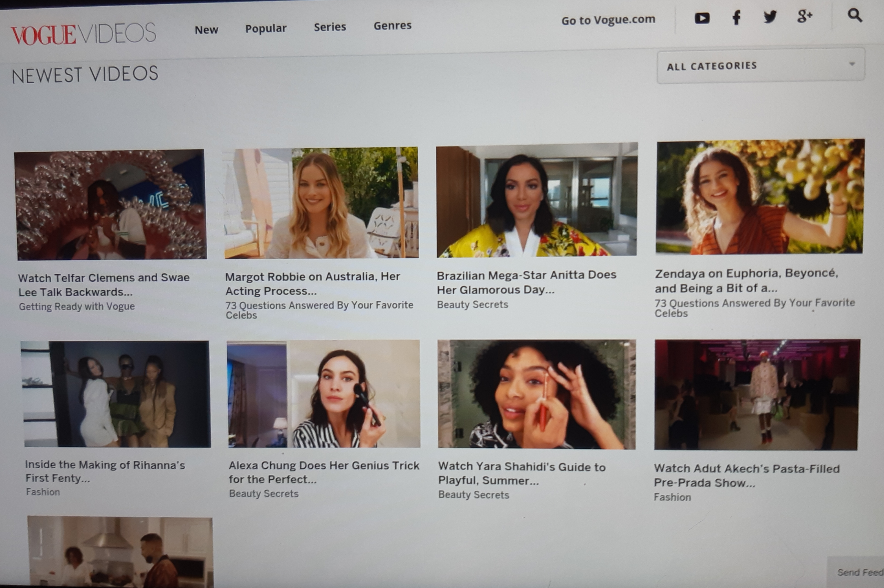Viewport: 884px width, 588px height.
Task: Select the Popular menu item
Action: 265,29
